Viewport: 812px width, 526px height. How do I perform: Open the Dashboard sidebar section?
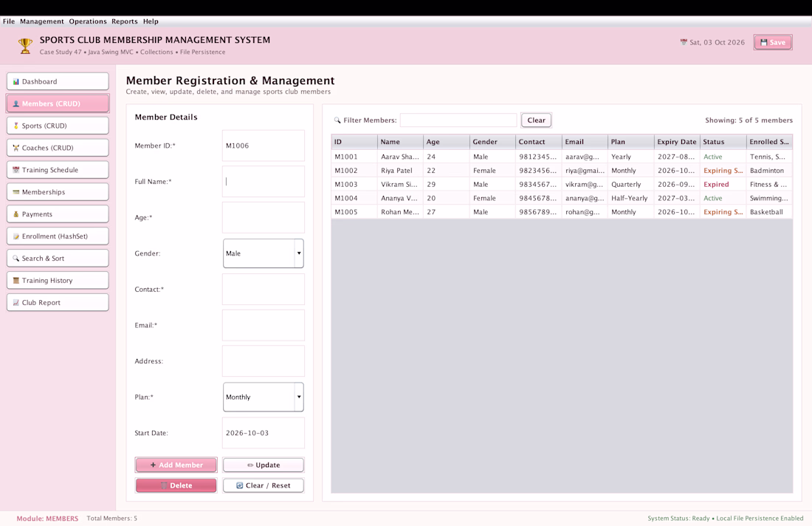coord(58,81)
